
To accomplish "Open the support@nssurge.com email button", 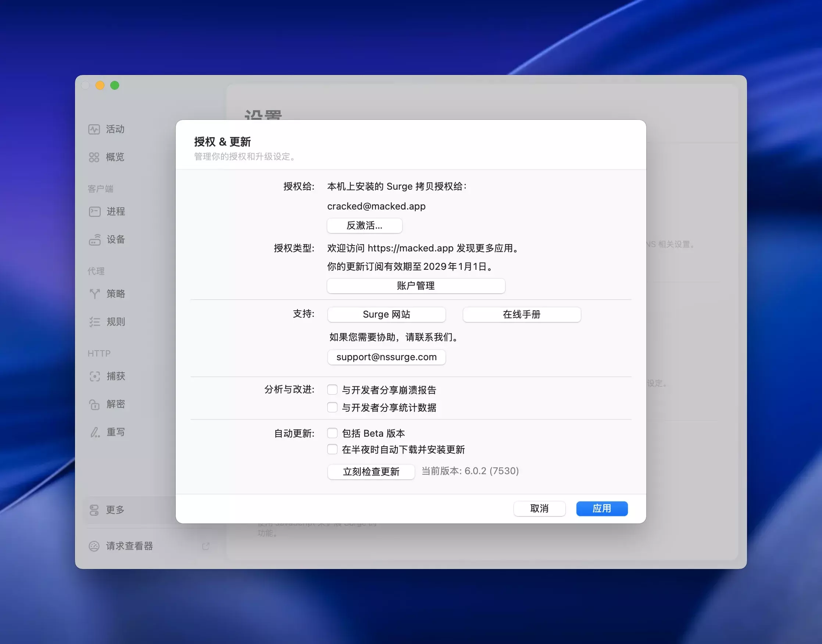I will tap(386, 357).
